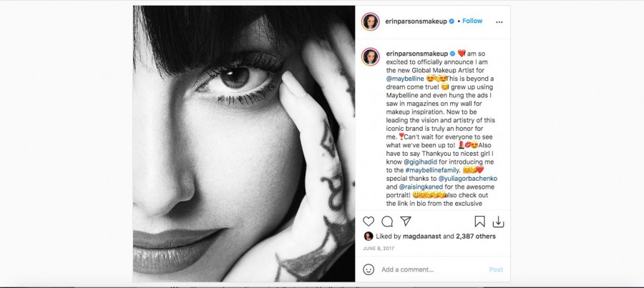Click the disabled Post comment button
This screenshot has height=288, width=644.
(496, 269)
